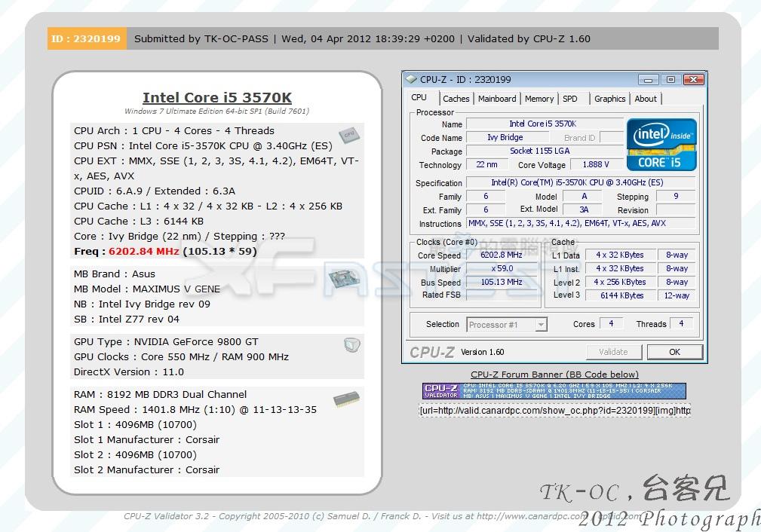Click the Slot 1 Manufacturer : Corsair line
The image size is (761, 532).
146,440
